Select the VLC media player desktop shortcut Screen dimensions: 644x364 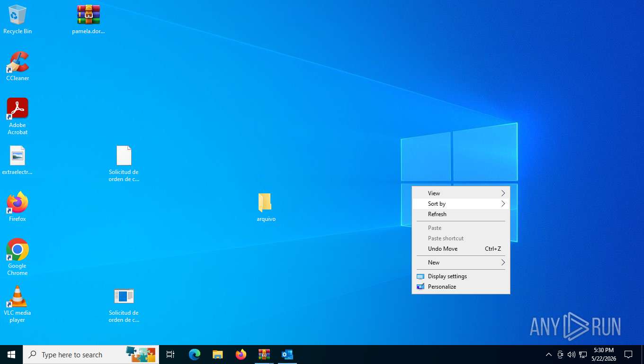pos(18,304)
